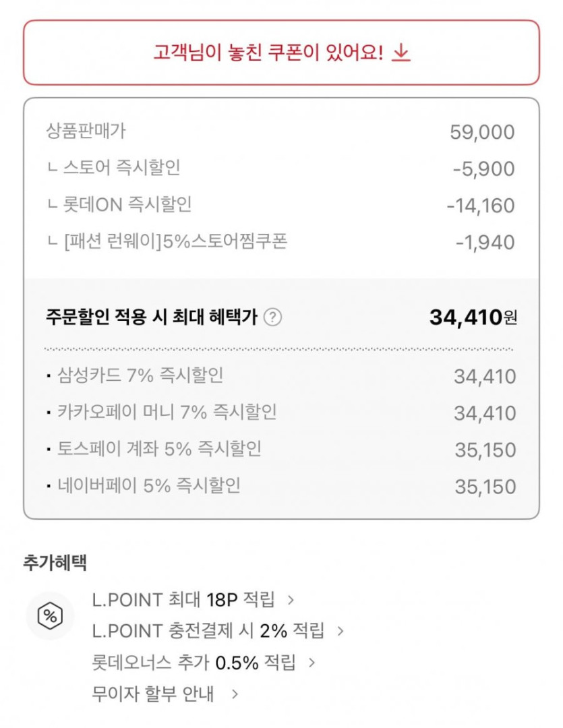The height and width of the screenshot is (728, 563).
Task: Click 주문할인 적용 시 최대 혜택가 label
Action: (x=152, y=317)
